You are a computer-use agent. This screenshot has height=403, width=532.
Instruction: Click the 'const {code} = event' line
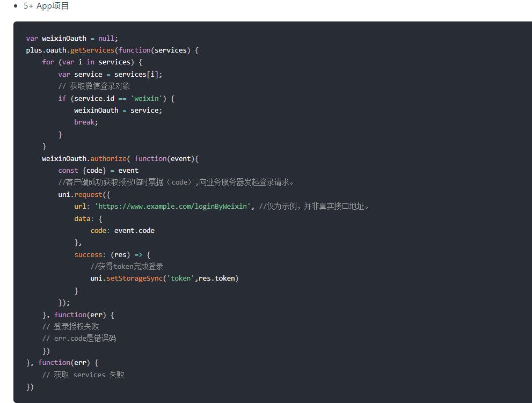[98, 171]
